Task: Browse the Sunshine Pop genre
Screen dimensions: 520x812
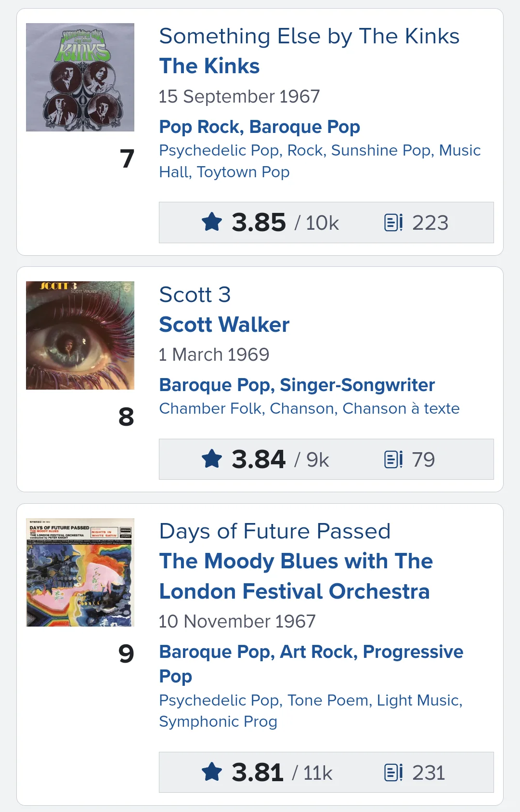Action: point(380,150)
